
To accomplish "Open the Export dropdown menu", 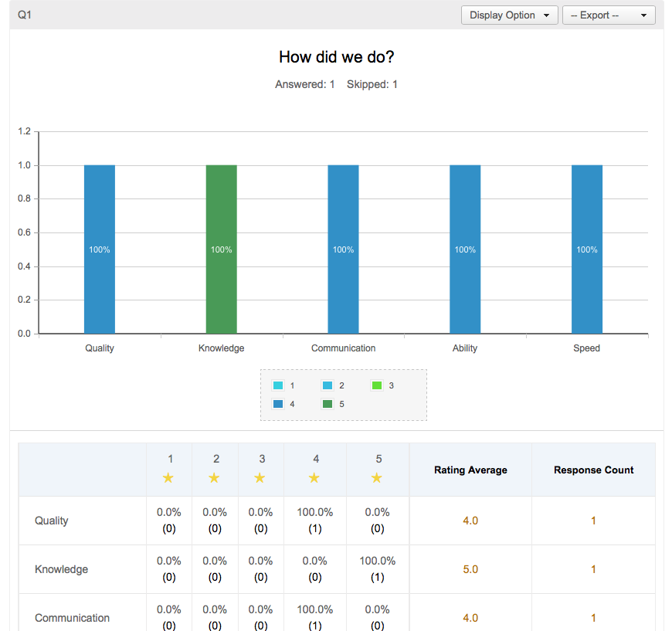I will click(609, 15).
